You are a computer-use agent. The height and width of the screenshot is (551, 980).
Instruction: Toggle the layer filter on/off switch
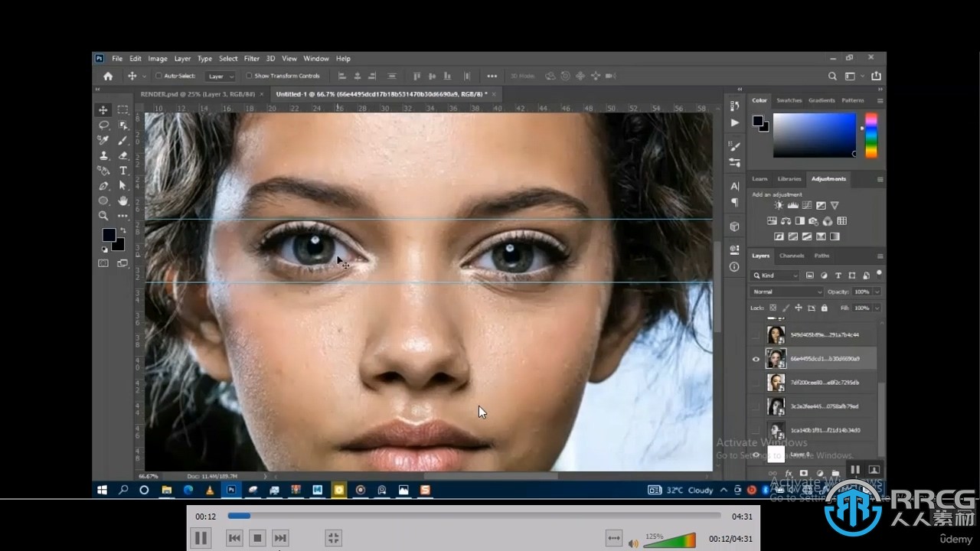[880, 273]
